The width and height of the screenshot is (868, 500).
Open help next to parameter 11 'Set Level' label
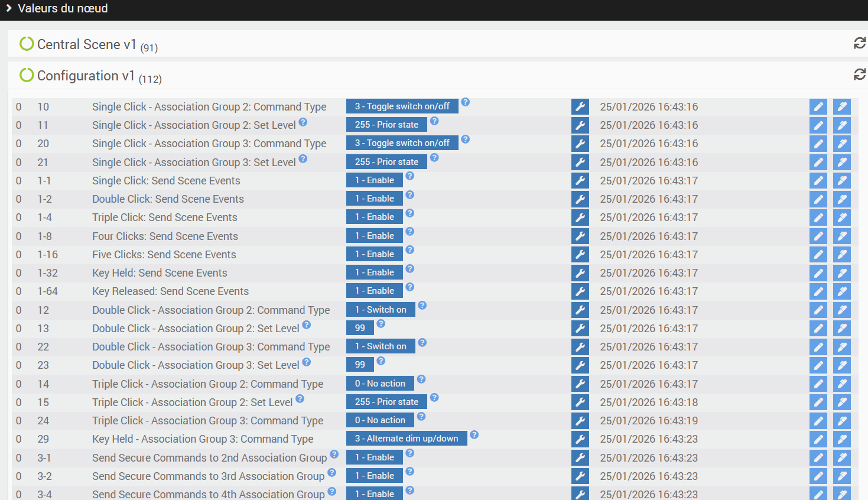303,122
